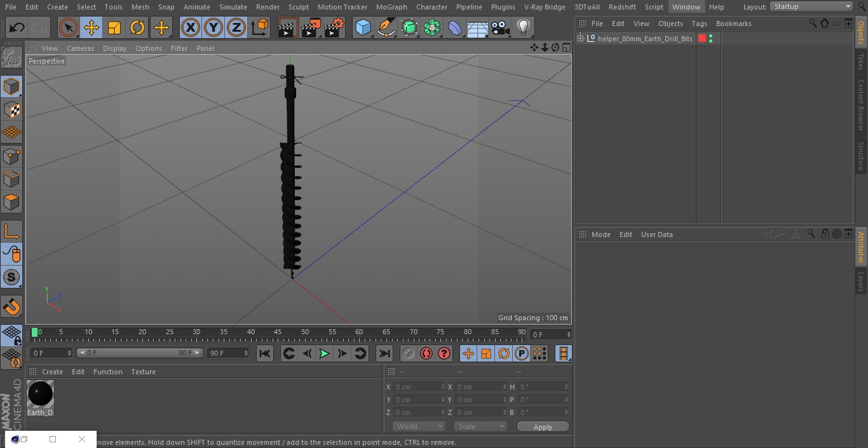
Task: Open Attribute manager User Data menu
Action: [656, 234]
